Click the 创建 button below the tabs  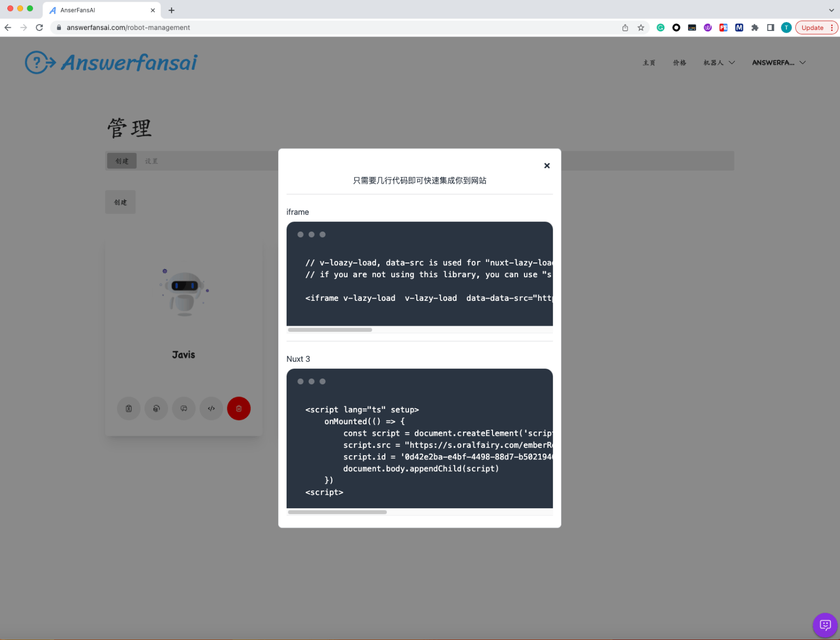120,202
